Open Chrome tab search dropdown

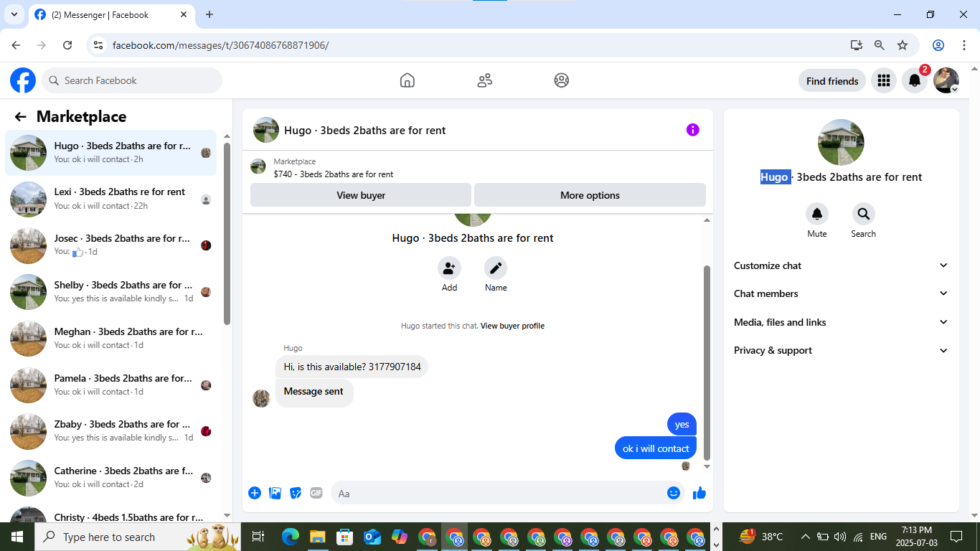[x=14, y=14]
